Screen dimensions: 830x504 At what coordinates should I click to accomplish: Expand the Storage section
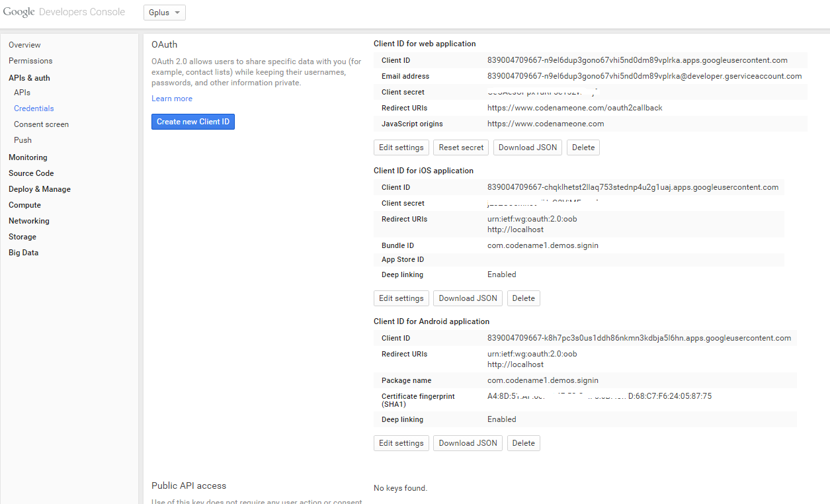[x=22, y=237]
